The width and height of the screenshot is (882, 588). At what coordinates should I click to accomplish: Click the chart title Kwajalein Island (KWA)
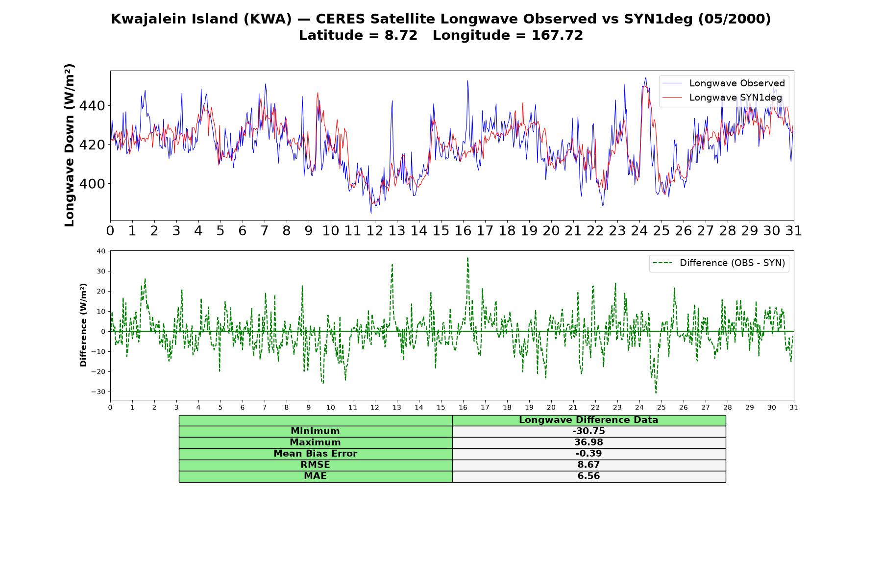pos(201,19)
